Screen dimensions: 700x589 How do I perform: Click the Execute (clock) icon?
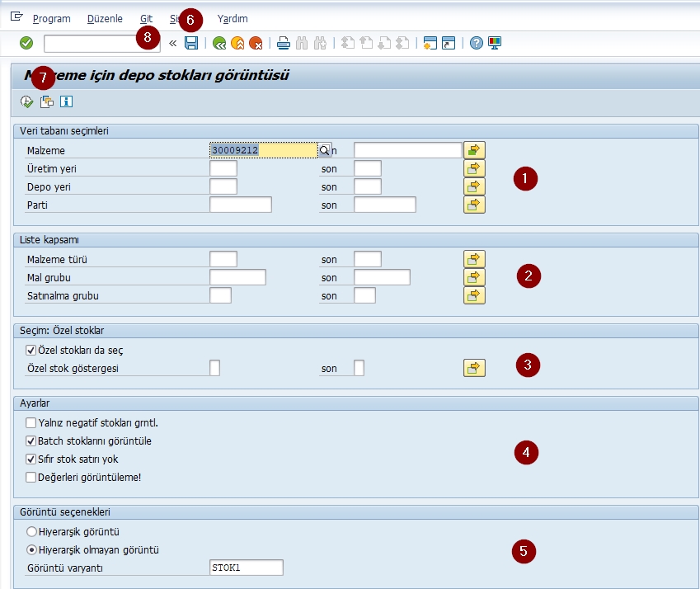27,101
